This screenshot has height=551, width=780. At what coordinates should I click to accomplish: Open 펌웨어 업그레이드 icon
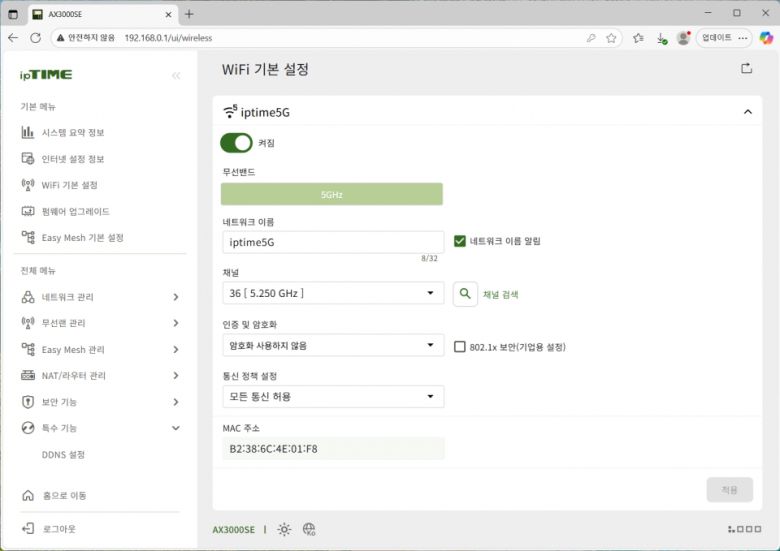click(28, 211)
